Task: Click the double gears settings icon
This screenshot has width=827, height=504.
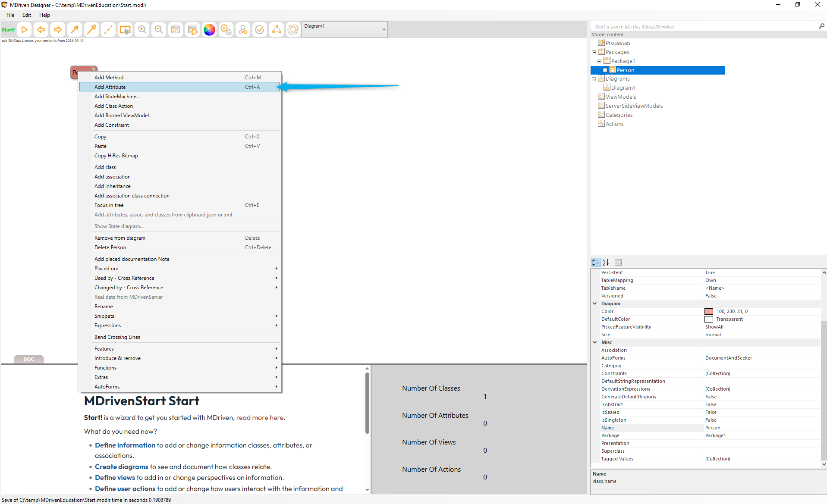Action: [x=226, y=30]
